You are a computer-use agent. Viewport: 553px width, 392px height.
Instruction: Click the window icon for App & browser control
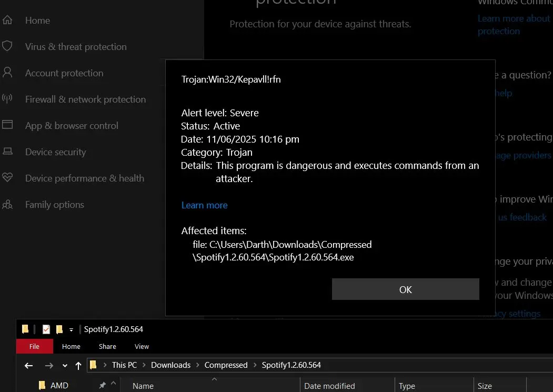coord(7,125)
